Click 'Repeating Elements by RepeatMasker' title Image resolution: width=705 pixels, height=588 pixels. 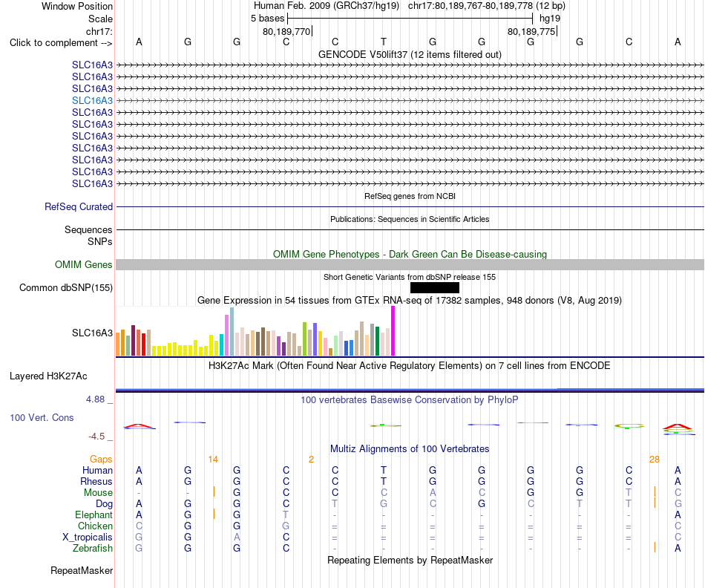pos(410,560)
